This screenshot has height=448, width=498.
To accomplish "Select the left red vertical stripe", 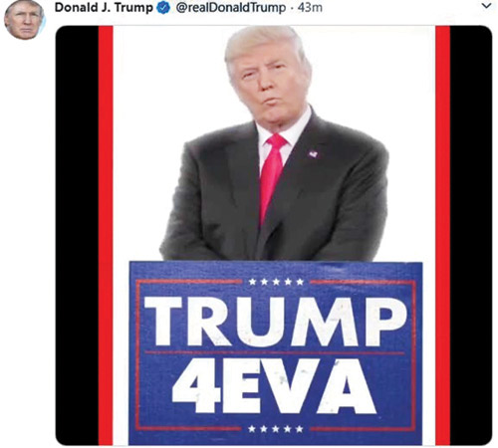I will 106,235.
